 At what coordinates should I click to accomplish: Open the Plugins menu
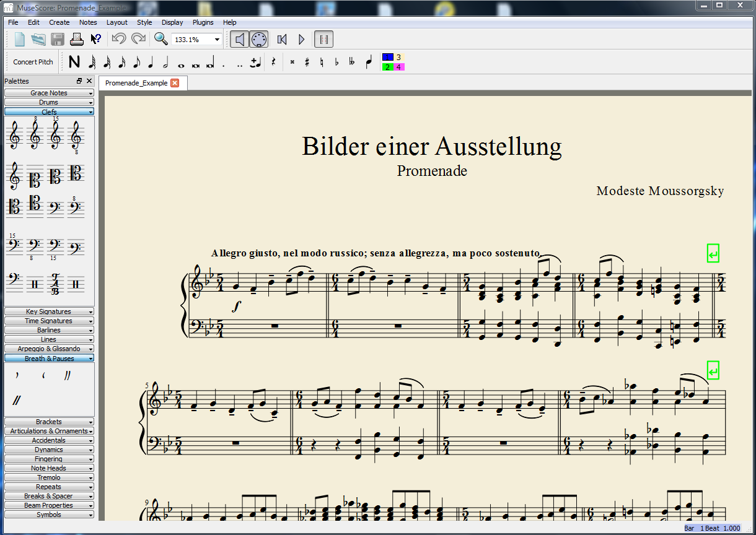(x=203, y=22)
